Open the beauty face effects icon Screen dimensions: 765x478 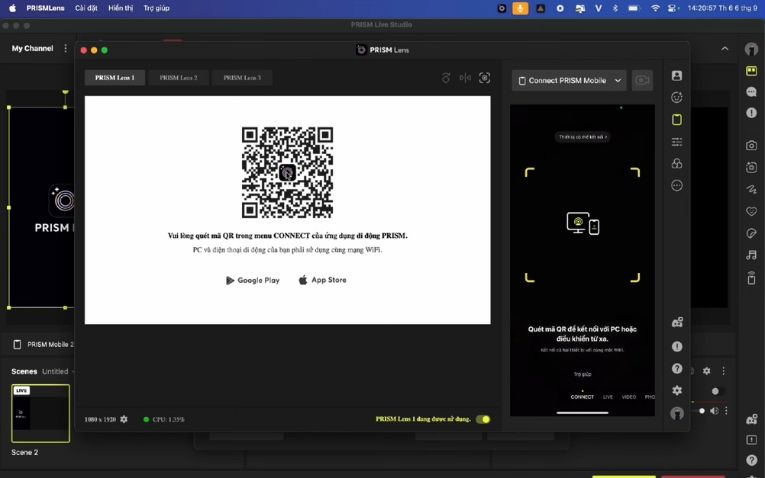tap(677, 98)
